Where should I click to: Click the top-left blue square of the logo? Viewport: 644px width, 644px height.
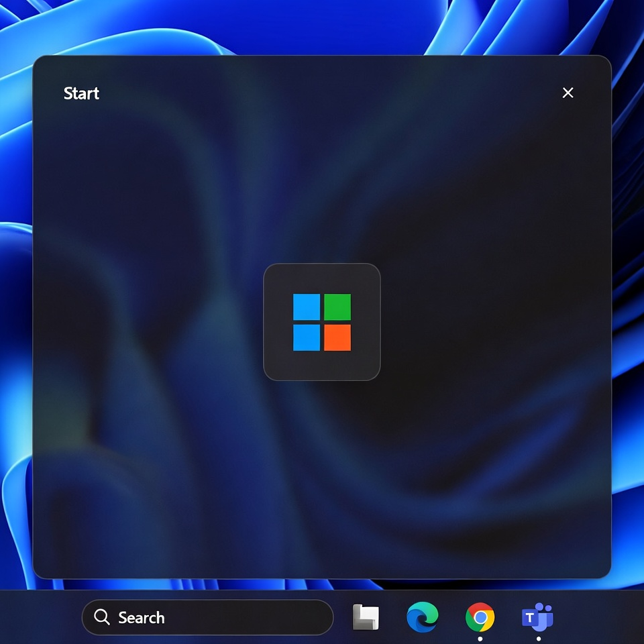point(307,307)
